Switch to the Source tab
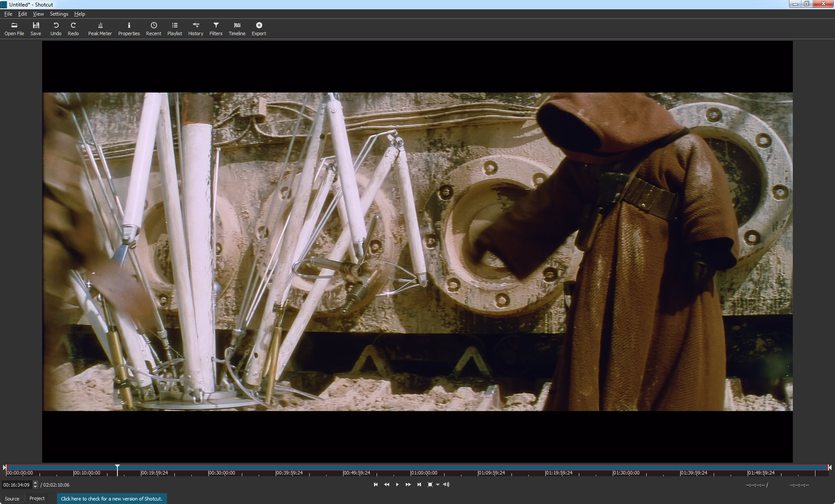The width and height of the screenshot is (835, 504). pyautogui.click(x=12, y=498)
